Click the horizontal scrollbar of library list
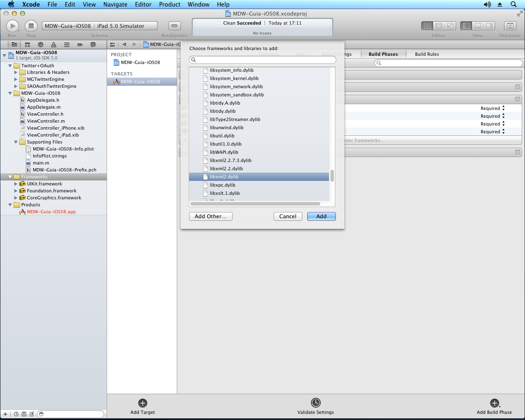The image size is (525, 420). click(255, 204)
